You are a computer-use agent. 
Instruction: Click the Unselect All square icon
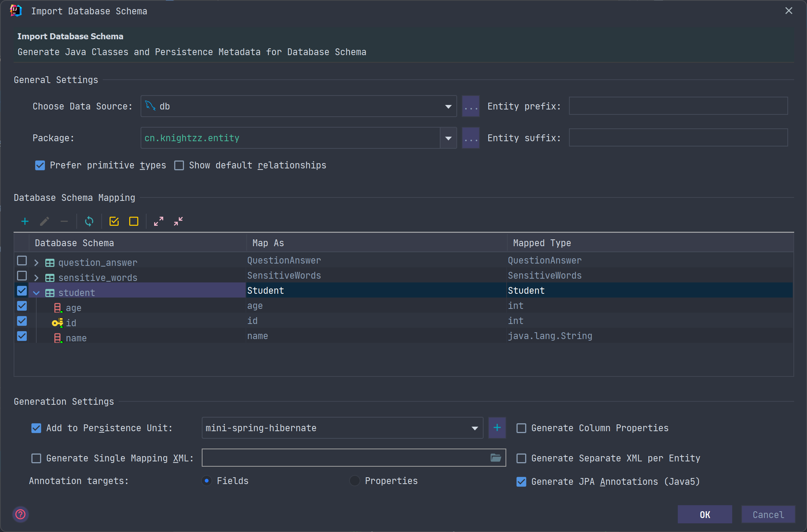(x=134, y=221)
